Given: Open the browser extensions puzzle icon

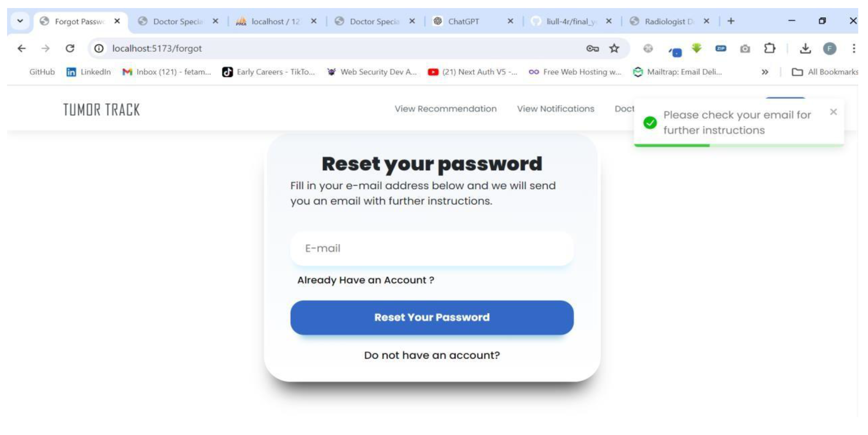Looking at the screenshot, I should tap(769, 49).
